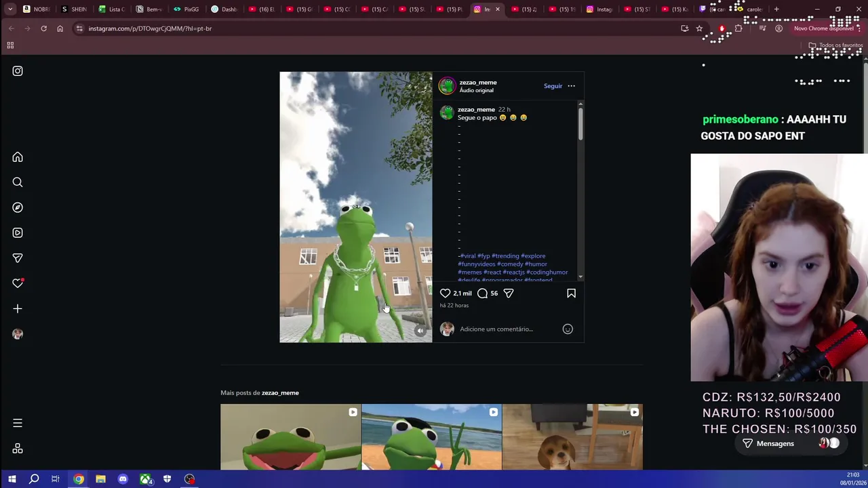Open notifications heart icon in sidebar
Viewport: 868px width, 488px height.
click(x=18, y=283)
